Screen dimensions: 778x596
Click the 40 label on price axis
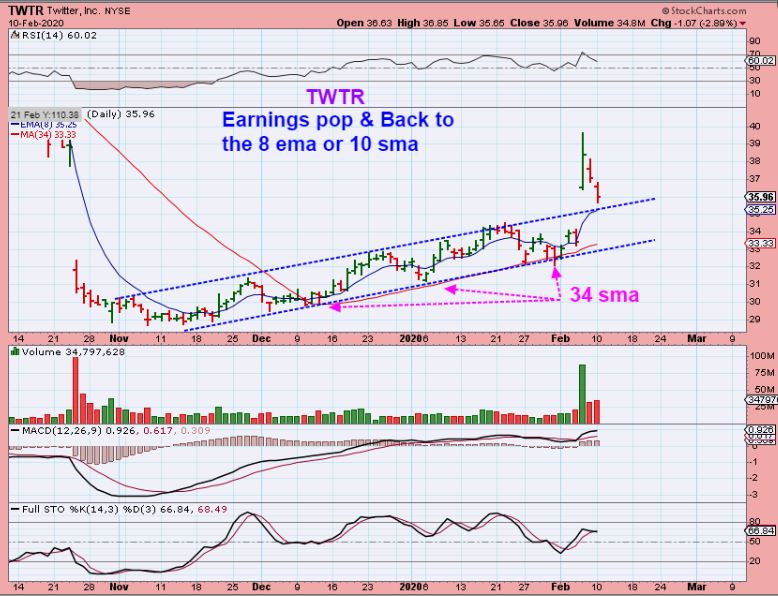click(x=755, y=126)
